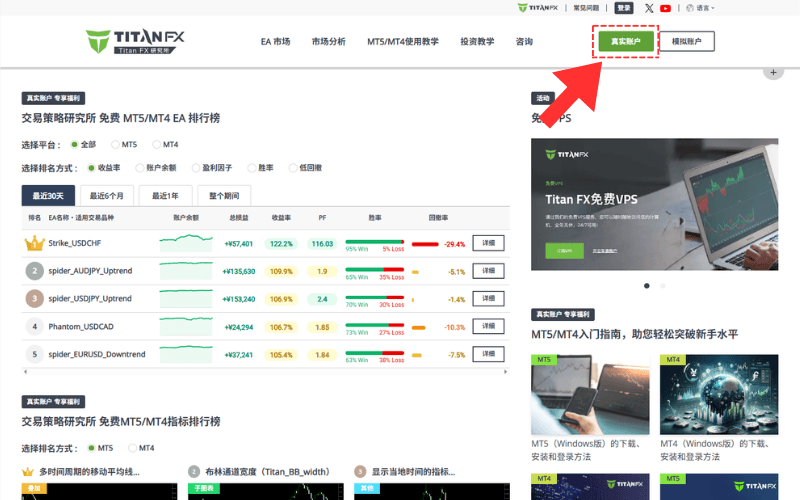Select the first carousel dot under VPS banner
800x500 pixels.
coord(646,286)
